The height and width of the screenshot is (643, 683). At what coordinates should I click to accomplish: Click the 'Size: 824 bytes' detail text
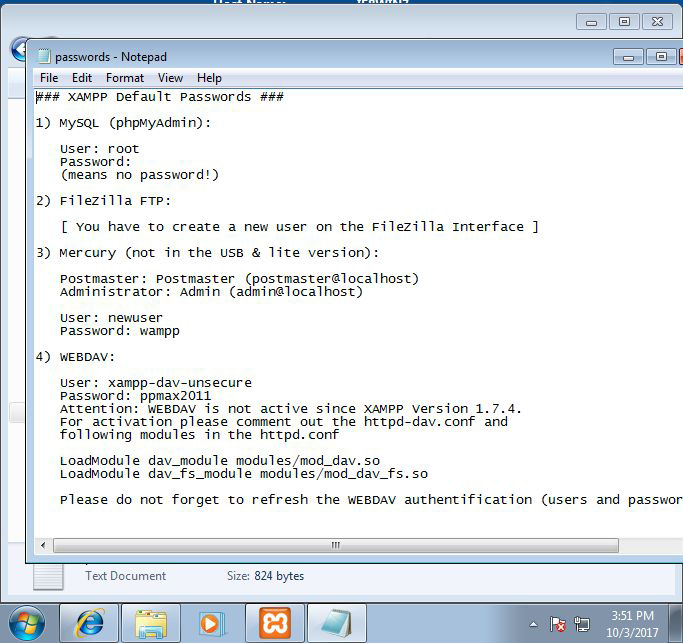point(265,576)
